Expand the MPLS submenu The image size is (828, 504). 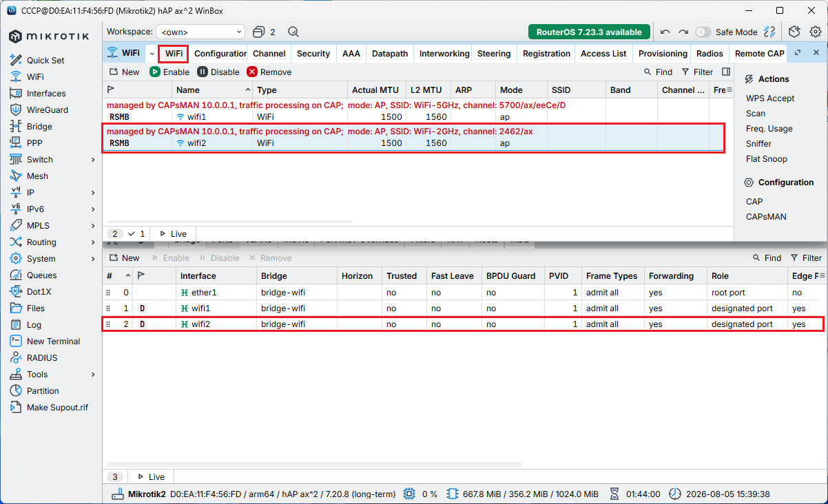(93, 225)
